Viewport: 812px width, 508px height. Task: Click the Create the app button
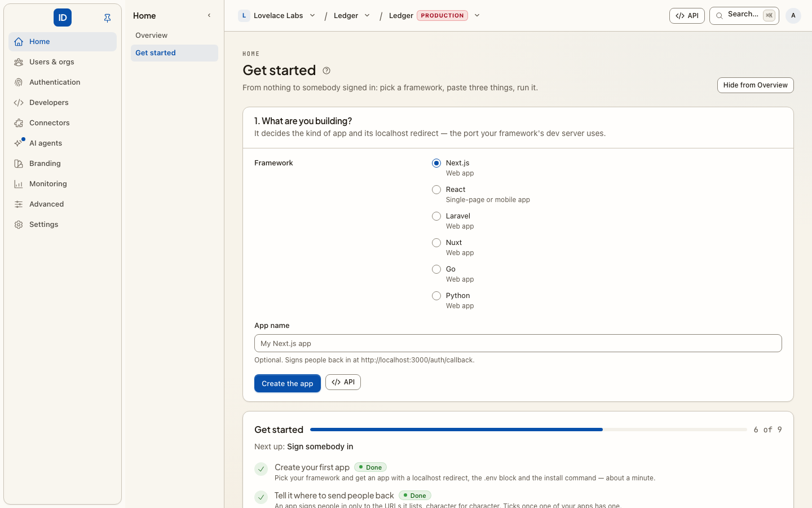288,383
